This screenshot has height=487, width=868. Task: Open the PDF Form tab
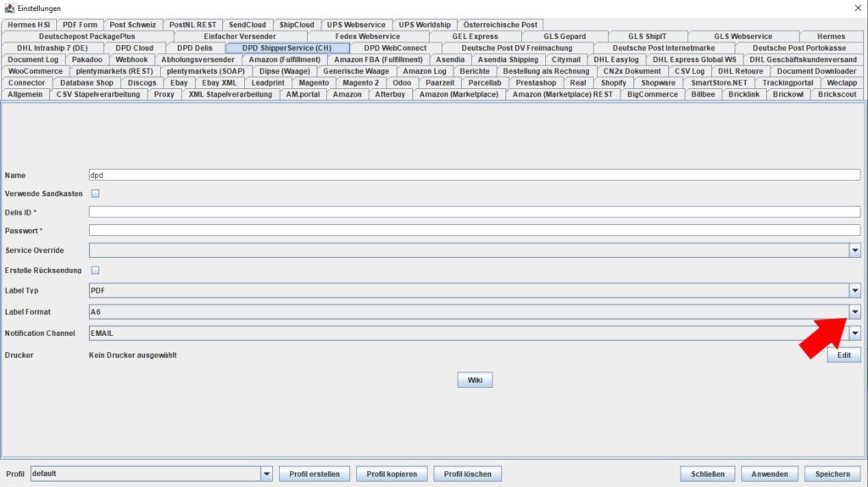(x=80, y=25)
